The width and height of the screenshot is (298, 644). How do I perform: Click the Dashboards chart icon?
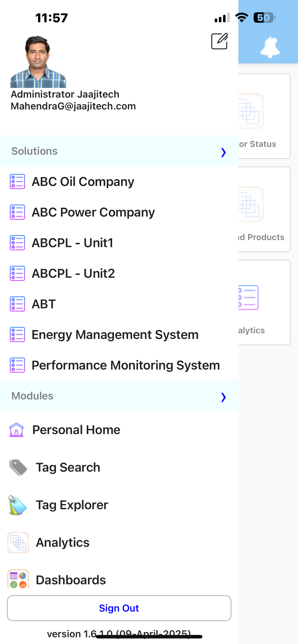pyautogui.click(x=18, y=579)
